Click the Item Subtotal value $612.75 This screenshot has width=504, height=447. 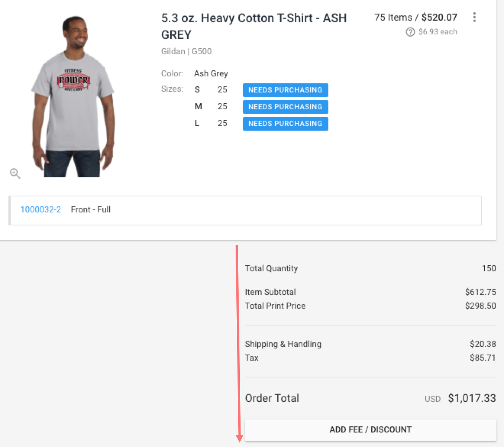point(480,292)
